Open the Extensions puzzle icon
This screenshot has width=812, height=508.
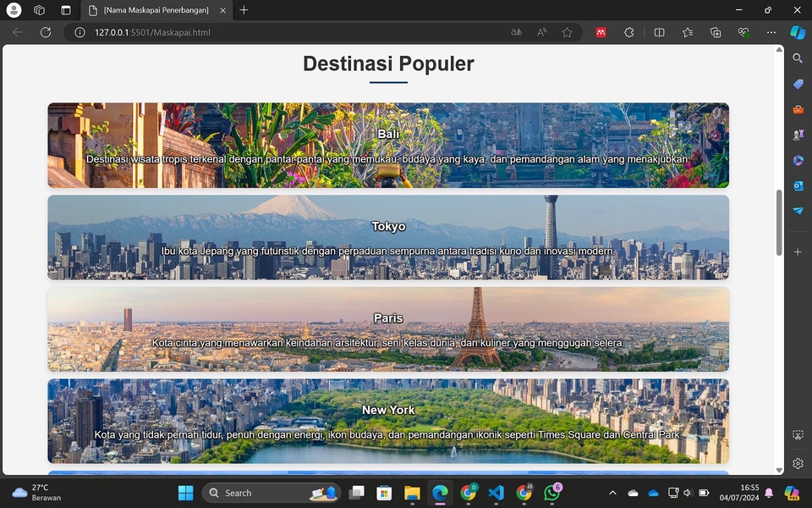(x=628, y=32)
